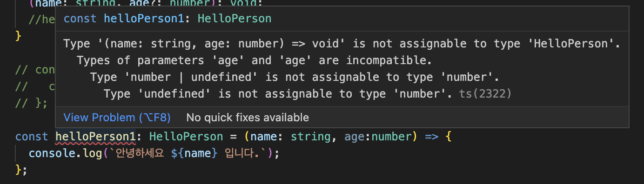Open the View Problem link

(x=117, y=118)
